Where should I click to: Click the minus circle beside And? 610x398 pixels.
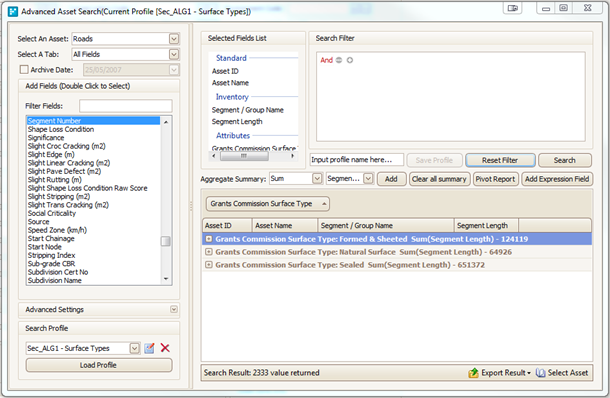coord(339,60)
